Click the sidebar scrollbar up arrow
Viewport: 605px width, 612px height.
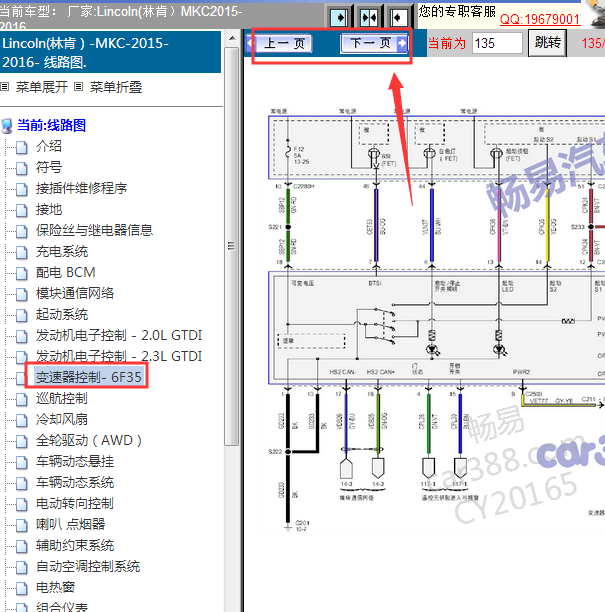232,38
